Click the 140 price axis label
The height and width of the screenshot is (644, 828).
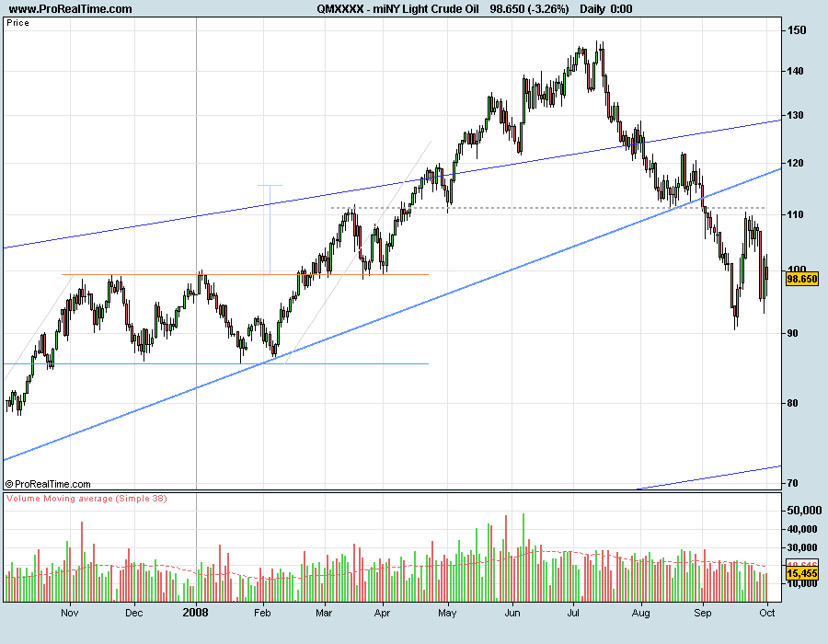[x=795, y=71]
